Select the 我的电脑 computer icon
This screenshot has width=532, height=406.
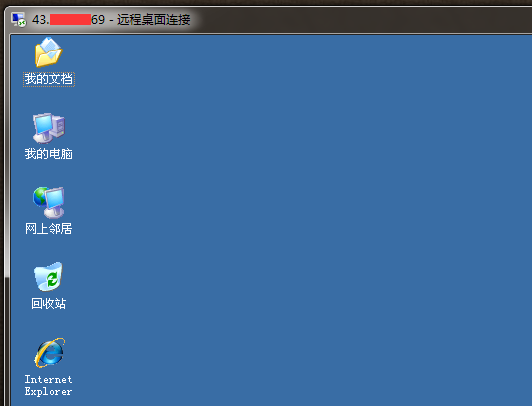coord(49,128)
